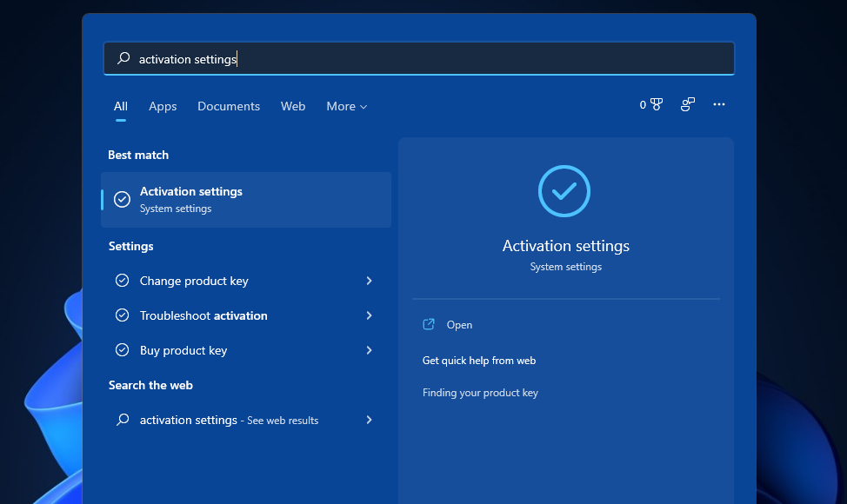Click the large checkmark graphic in the preview panel
The height and width of the screenshot is (504, 847).
click(564, 191)
